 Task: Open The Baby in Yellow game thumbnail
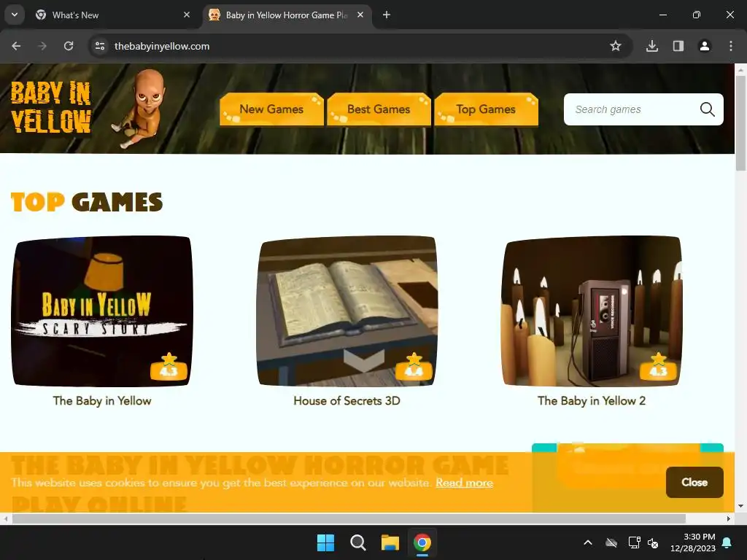[x=102, y=311]
